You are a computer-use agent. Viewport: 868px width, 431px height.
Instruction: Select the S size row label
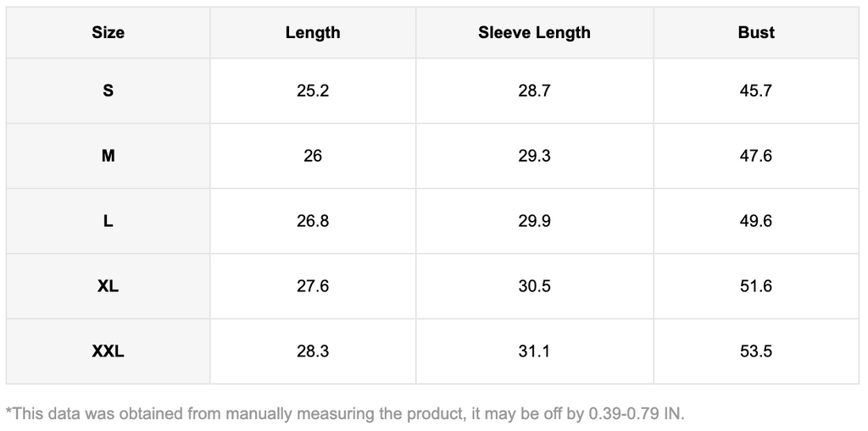tap(108, 91)
